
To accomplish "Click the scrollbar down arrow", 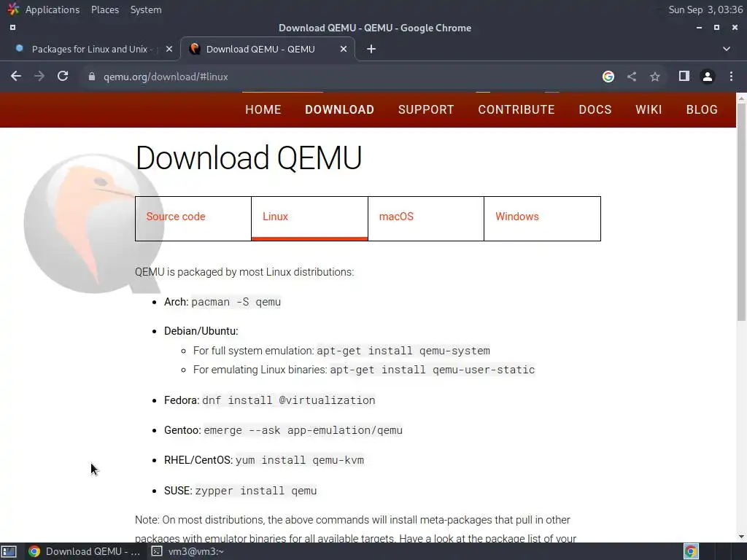I will (x=741, y=537).
